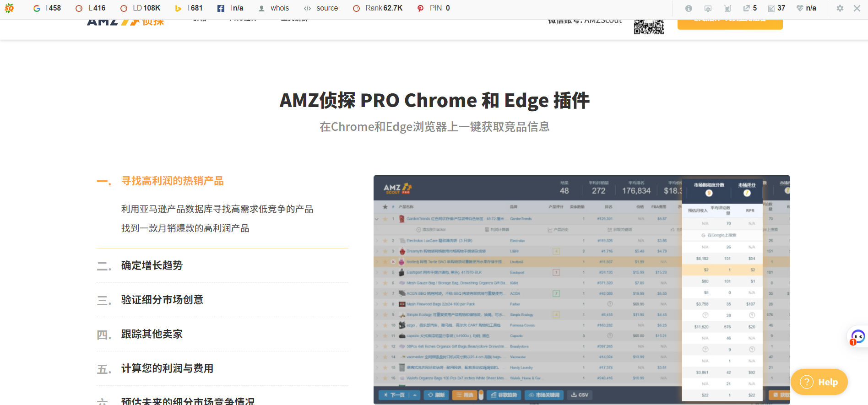The width and height of the screenshot is (868, 405).
Task: Open the Google index parameter showing 458
Action: coord(47,8)
